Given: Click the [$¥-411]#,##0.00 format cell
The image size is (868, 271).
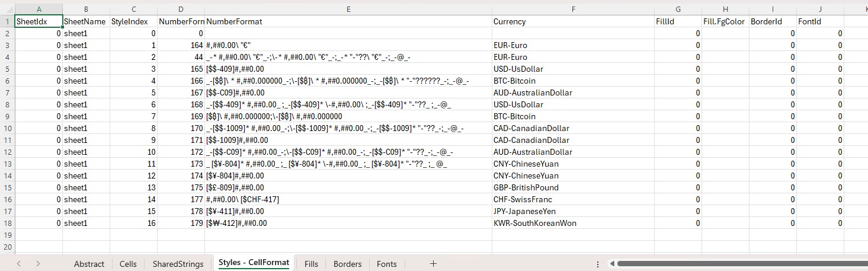Looking at the screenshot, I should coord(348,211).
